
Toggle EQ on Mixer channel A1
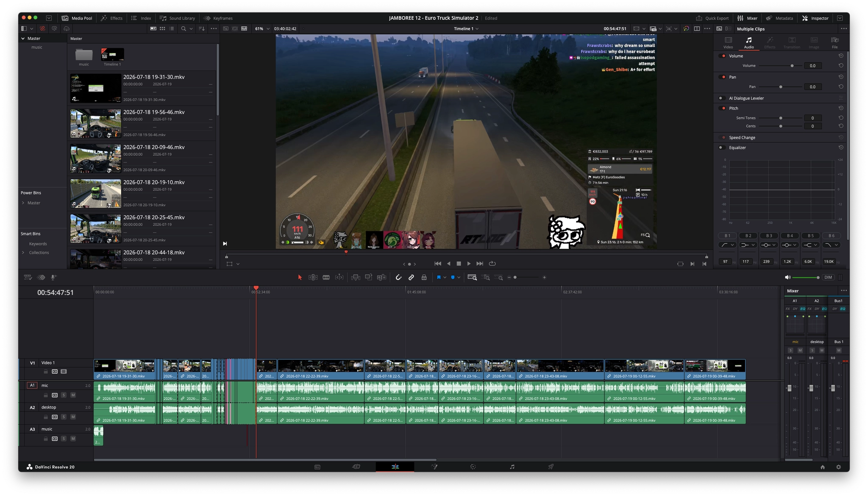tap(803, 309)
